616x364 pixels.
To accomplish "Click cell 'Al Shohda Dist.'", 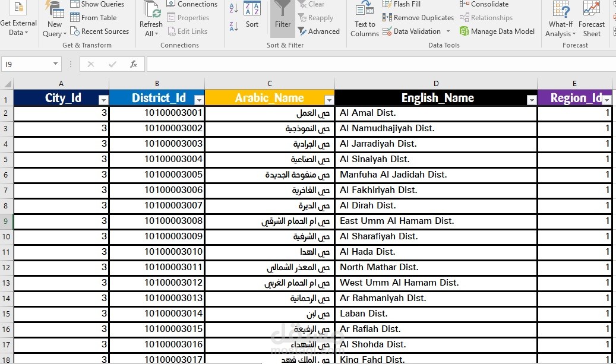I will (x=436, y=345).
